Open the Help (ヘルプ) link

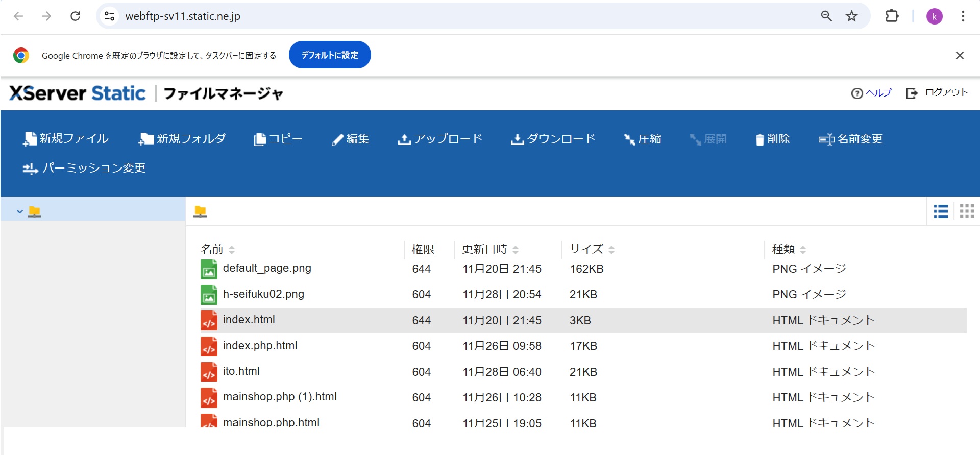[x=871, y=93]
